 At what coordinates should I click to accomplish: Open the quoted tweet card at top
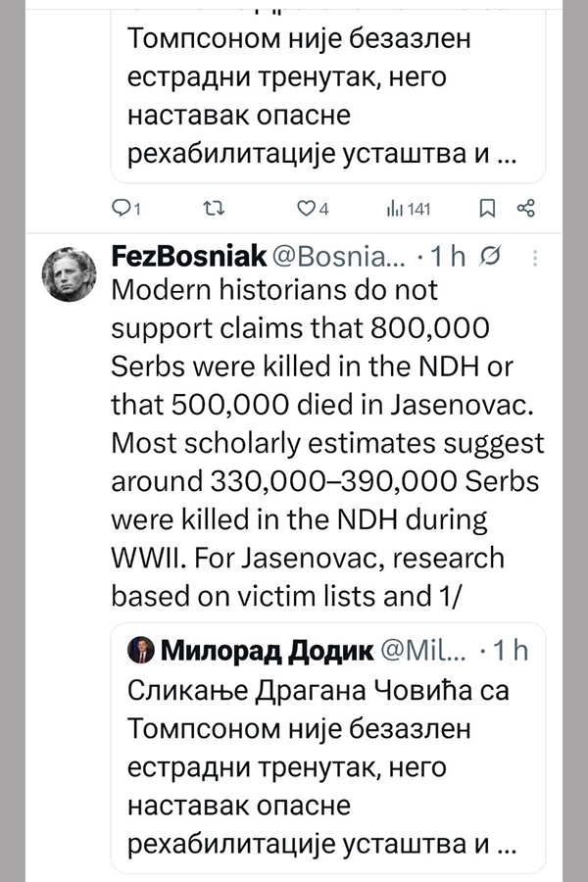tap(327, 98)
